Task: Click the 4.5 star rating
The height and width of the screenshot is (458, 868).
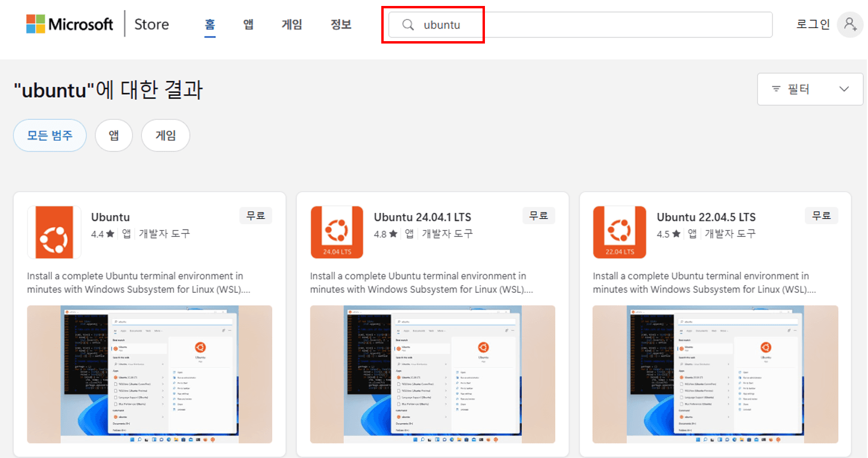Action: pyautogui.click(x=668, y=234)
